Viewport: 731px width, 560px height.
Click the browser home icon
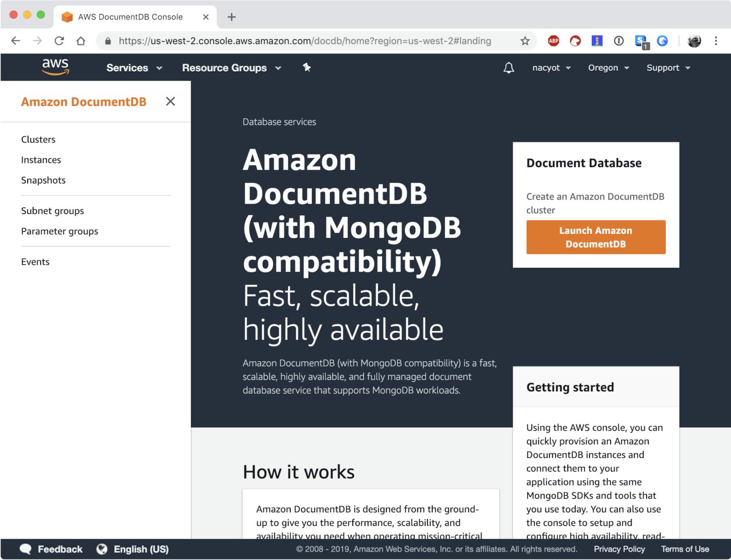click(x=81, y=41)
